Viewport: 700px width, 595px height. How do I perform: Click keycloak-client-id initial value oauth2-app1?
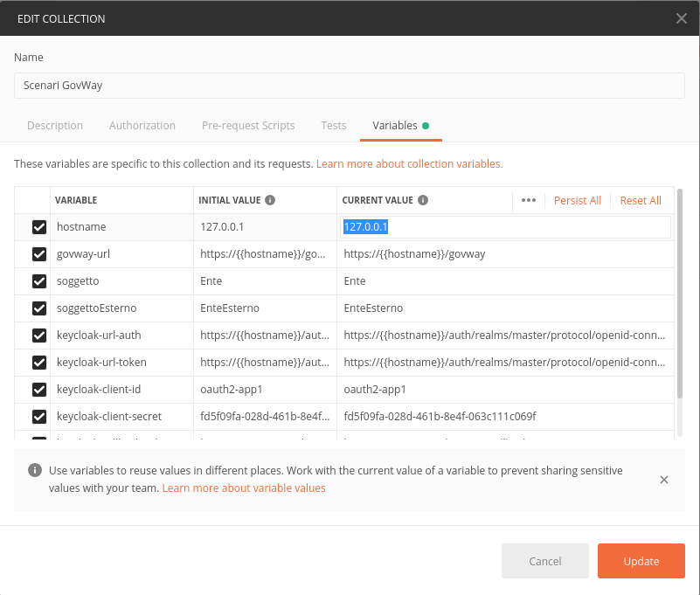pyautogui.click(x=232, y=389)
